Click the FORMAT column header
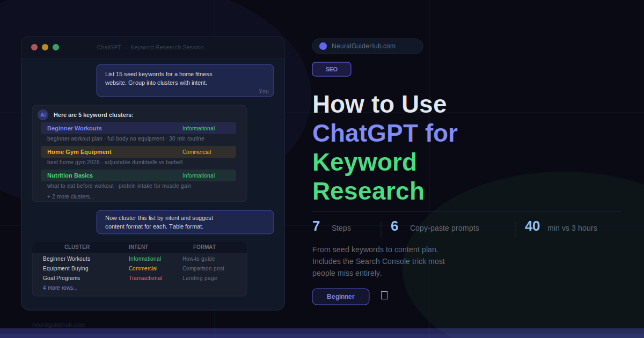 (x=204, y=247)
